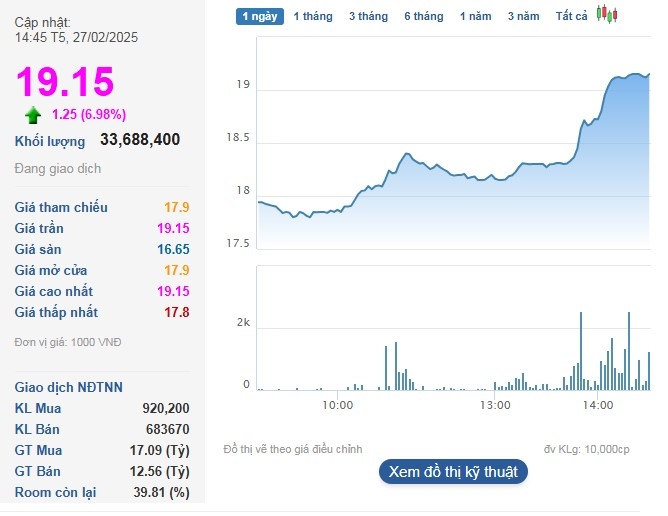This screenshot has width=668, height=516.
Task: Switch to candlestick chart view icon
Action: click(x=607, y=15)
